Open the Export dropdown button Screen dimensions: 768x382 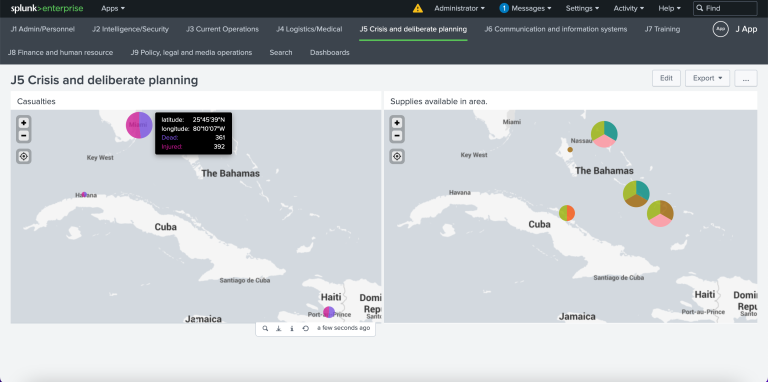(707, 78)
